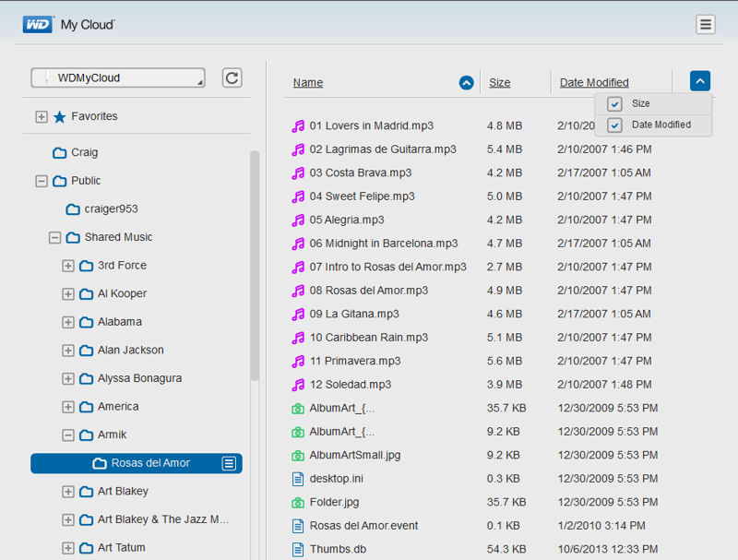
Task: Uncheck the Size column checkbox
Action: (x=614, y=103)
